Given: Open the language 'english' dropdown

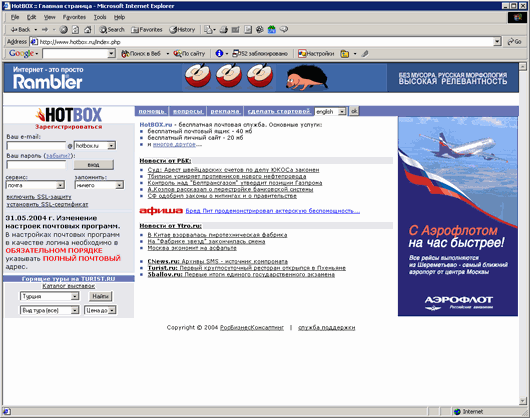Looking at the screenshot, I should pyautogui.click(x=342, y=111).
